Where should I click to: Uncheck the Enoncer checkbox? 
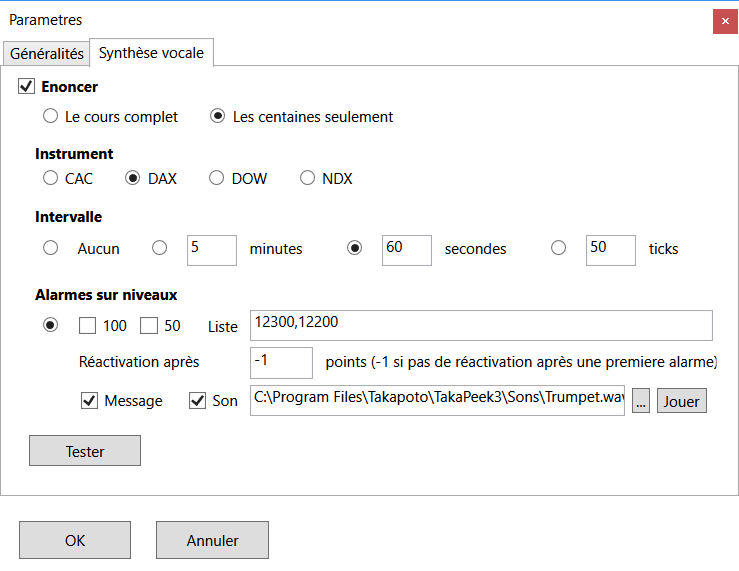point(27,87)
